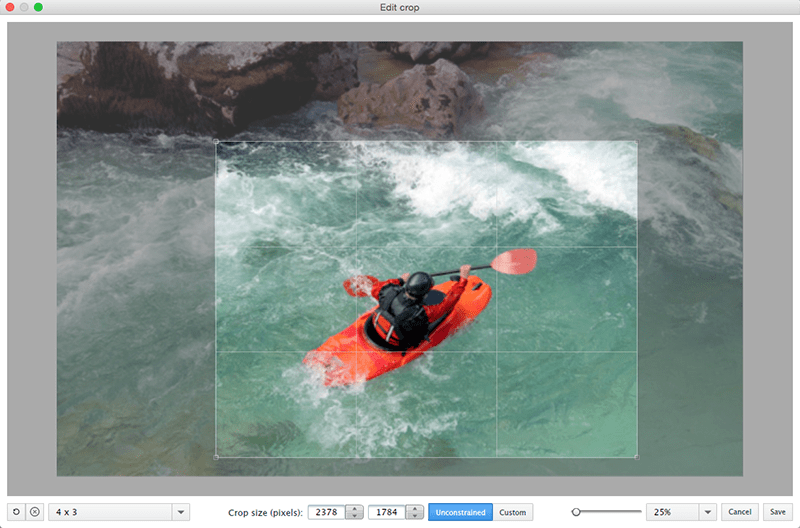Open the 4 x 3 aspect ratio dropdown
Viewport: 800px width, 528px height.
click(119, 512)
